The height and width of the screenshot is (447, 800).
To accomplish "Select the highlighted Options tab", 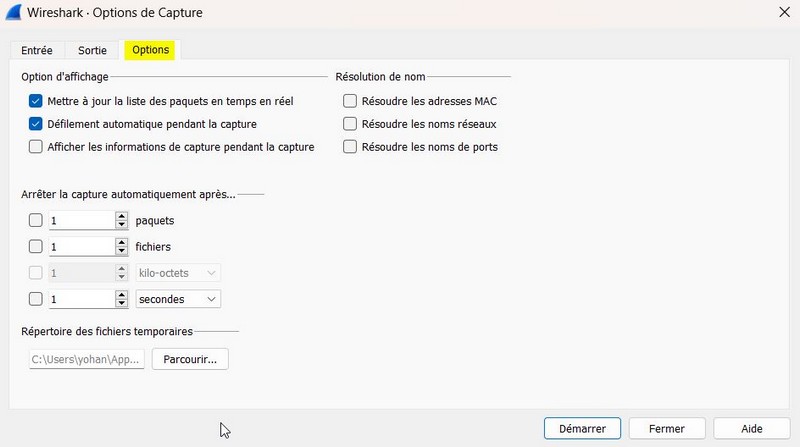I will click(x=151, y=50).
